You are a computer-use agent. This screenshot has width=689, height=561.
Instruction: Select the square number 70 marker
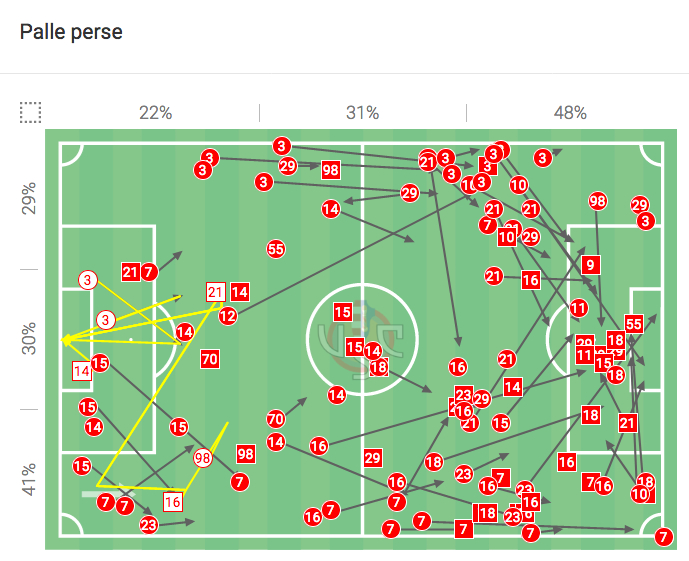[209, 358]
